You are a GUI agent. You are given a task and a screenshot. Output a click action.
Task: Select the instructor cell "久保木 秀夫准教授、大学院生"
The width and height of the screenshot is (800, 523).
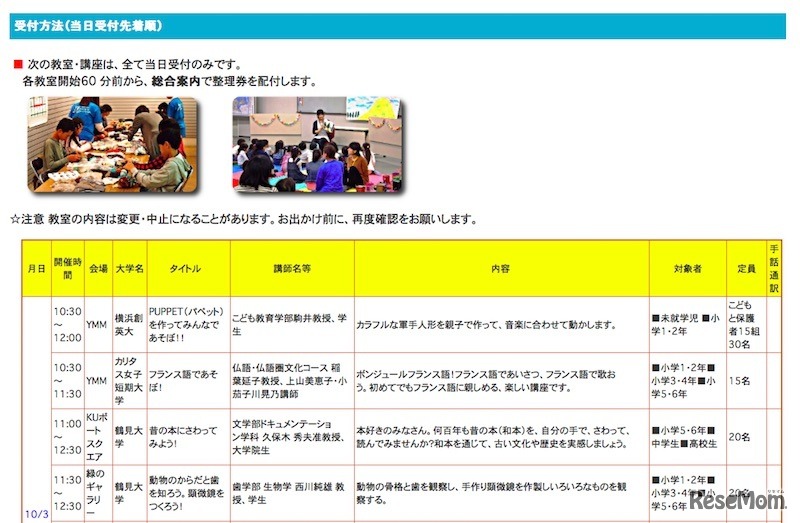point(292,437)
